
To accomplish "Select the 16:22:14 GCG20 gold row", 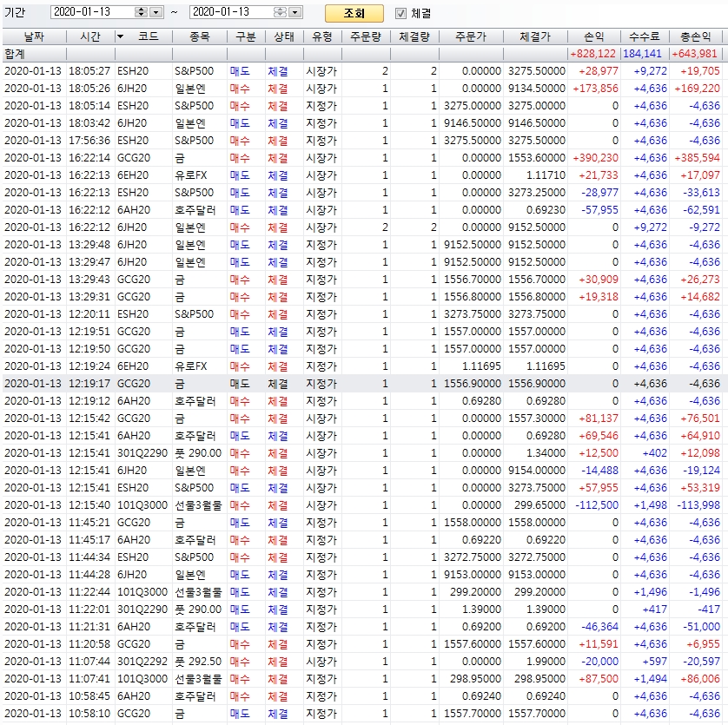I will click(x=362, y=158).
